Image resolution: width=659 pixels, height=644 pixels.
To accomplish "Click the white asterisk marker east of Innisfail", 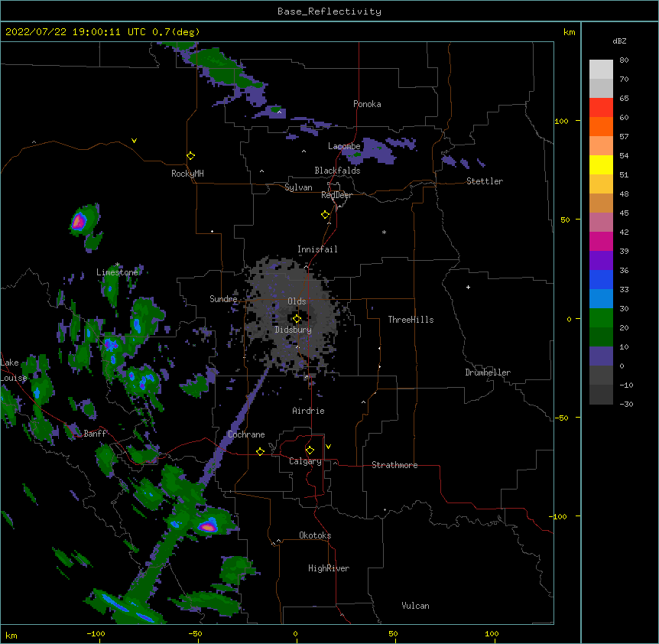I will point(384,232).
